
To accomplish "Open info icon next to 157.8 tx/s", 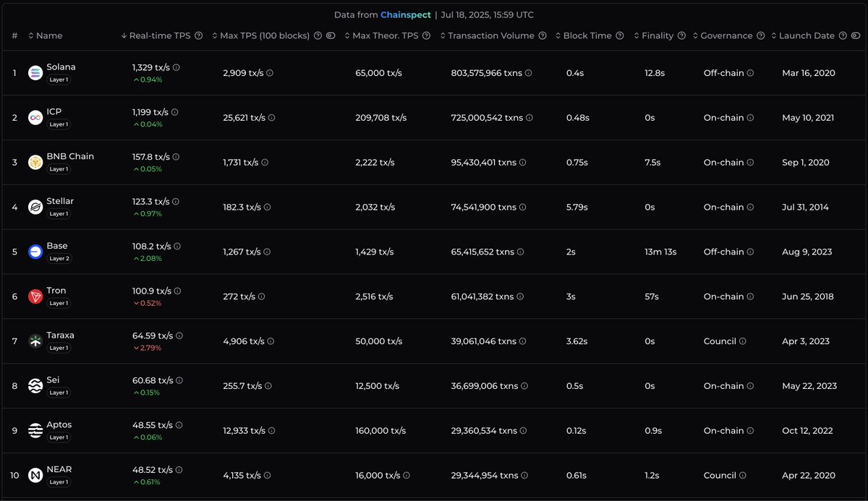I will coord(176,157).
